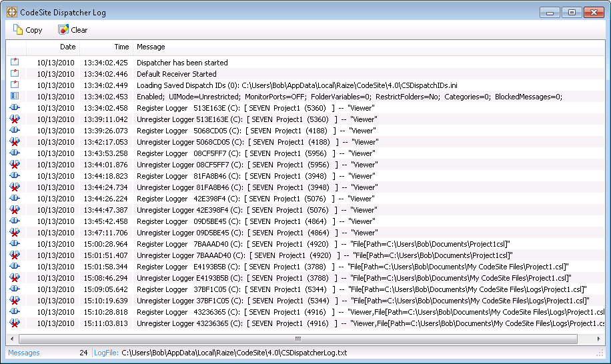
Task: Click the Copy toolbar button
Action: tap(27, 30)
